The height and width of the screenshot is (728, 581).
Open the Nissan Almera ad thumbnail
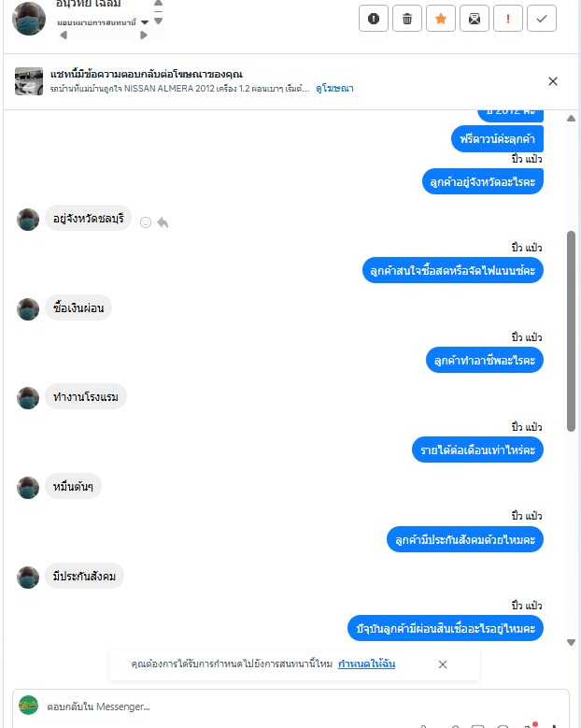click(x=29, y=81)
